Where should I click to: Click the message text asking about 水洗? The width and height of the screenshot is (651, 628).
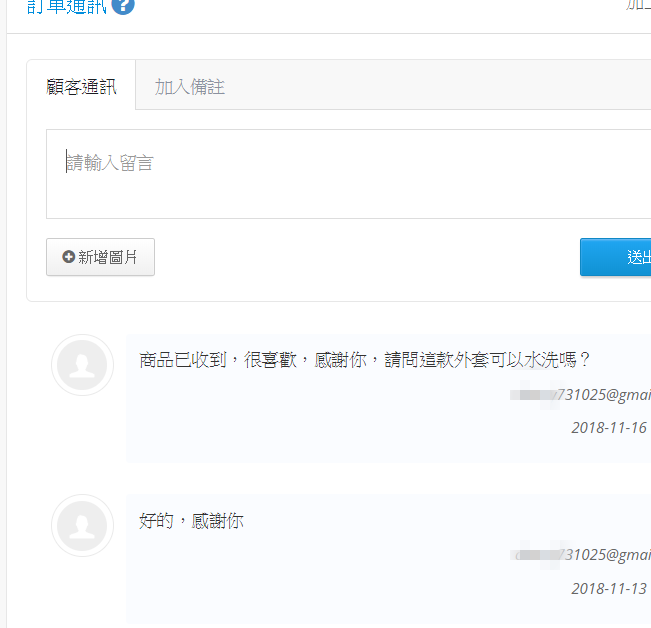pos(365,360)
